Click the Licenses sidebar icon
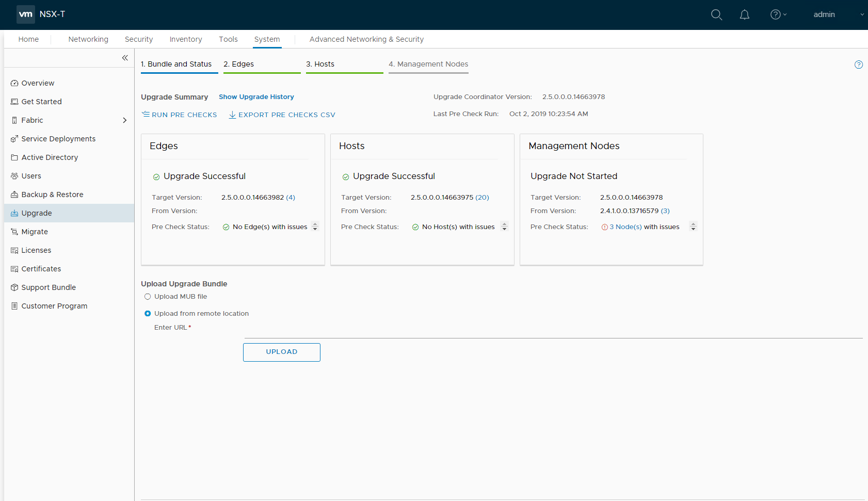The image size is (868, 501). (x=14, y=250)
